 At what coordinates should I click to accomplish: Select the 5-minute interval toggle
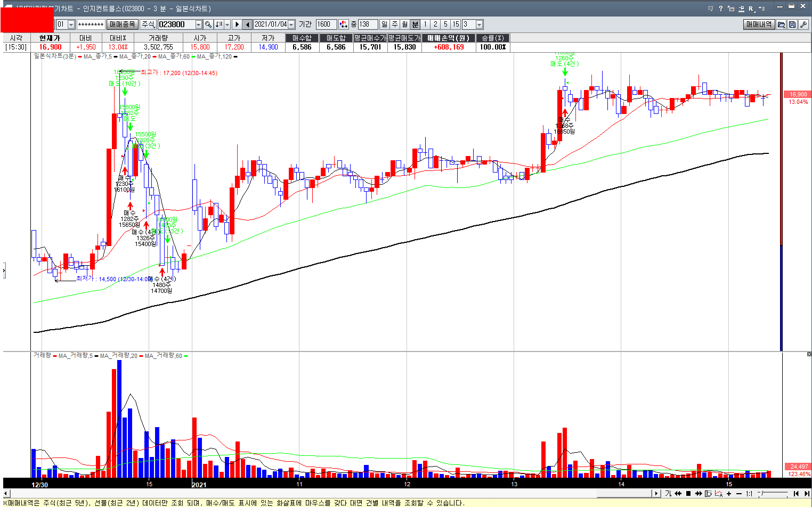click(445, 24)
